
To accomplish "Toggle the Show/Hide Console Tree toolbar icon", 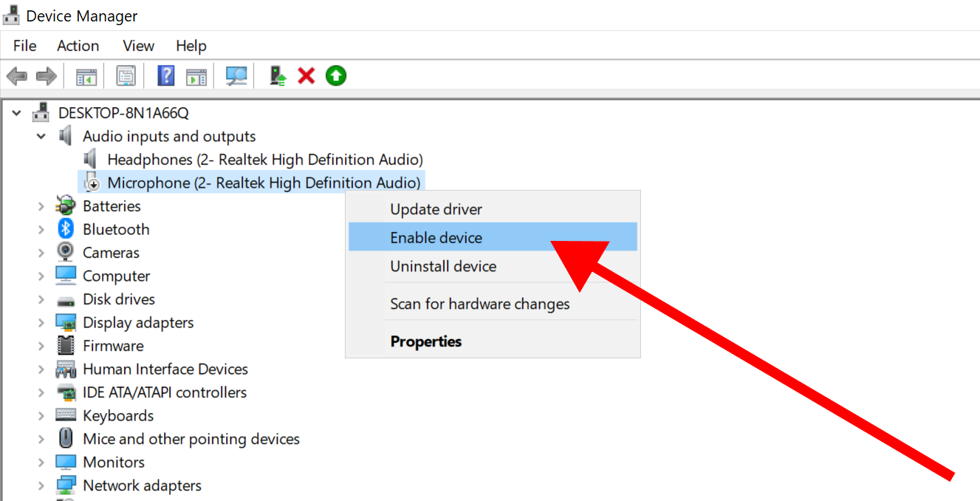I will pyautogui.click(x=85, y=75).
